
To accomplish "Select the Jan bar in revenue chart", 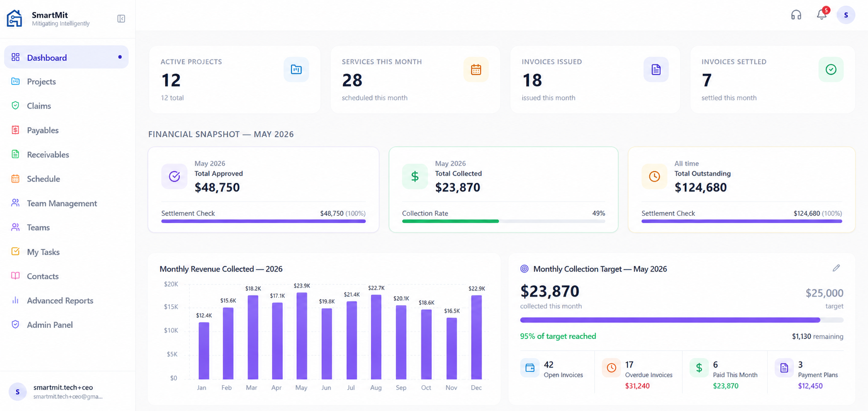I will click(204, 351).
